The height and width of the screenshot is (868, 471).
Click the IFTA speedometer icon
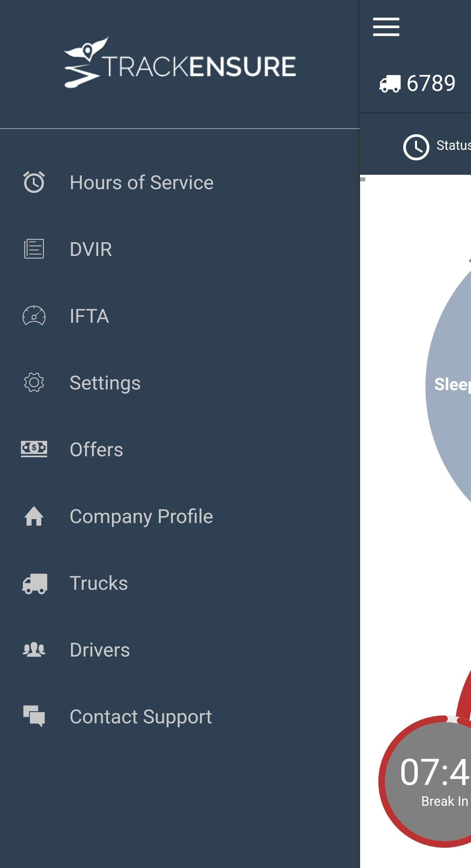tap(34, 316)
